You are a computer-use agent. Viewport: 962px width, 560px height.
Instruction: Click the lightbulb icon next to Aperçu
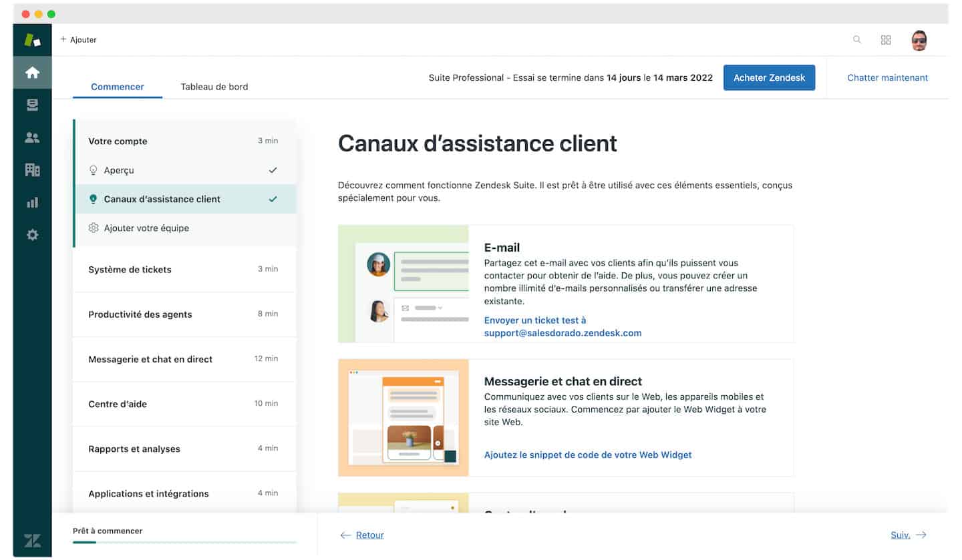click(94, 170)
